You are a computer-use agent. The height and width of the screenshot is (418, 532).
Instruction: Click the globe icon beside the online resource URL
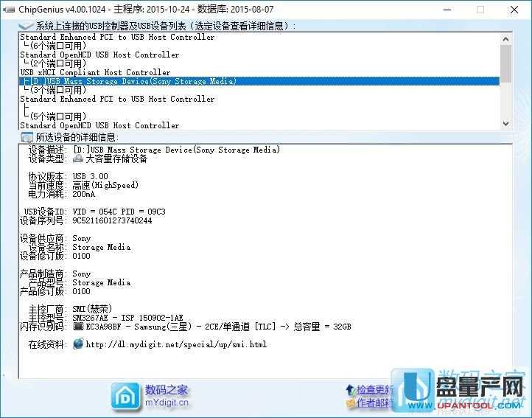tap(78, 344)
